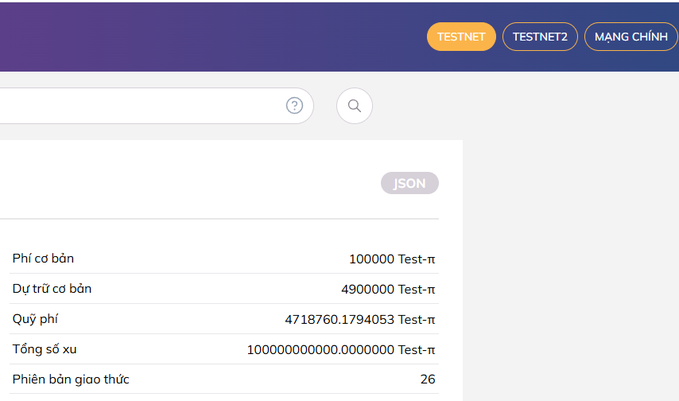Select the MẠNG CHÍNH network
This screenshot has width=679, height=401.
(631, 37)
